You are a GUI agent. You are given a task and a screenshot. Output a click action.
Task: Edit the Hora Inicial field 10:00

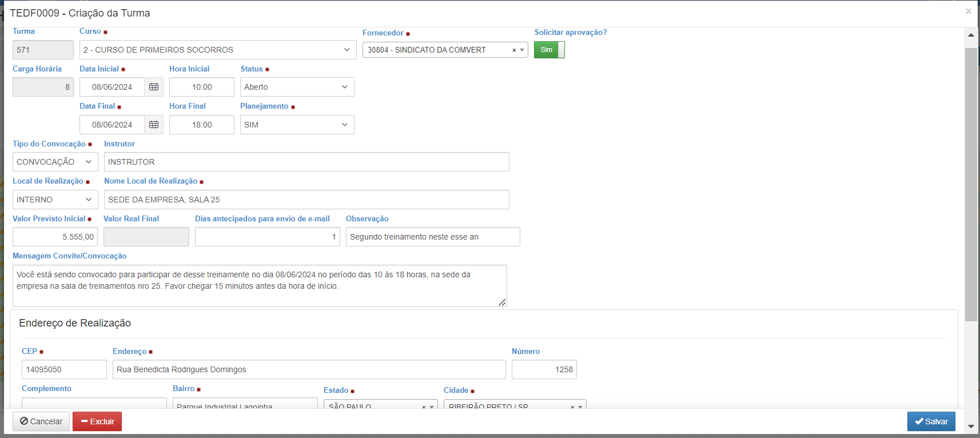coord(202,87)
